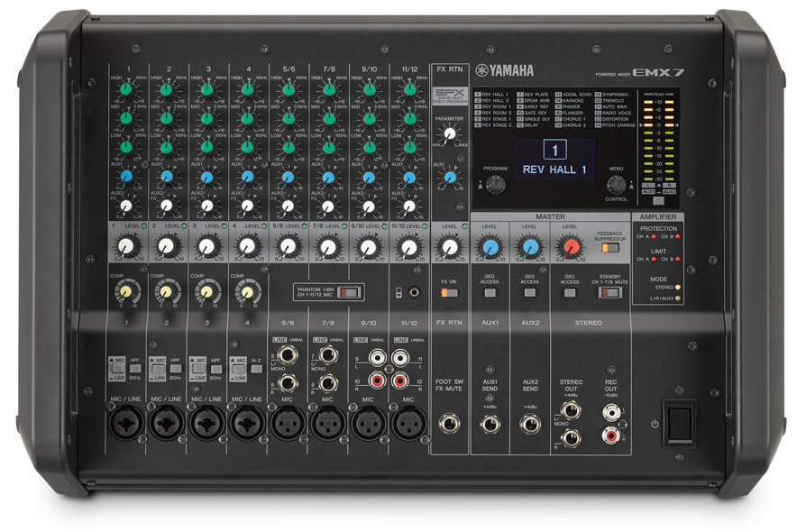Viewport: 806px width, 532px height.
Task: Click the REV HALL 1 display screen
Action: 555,160
